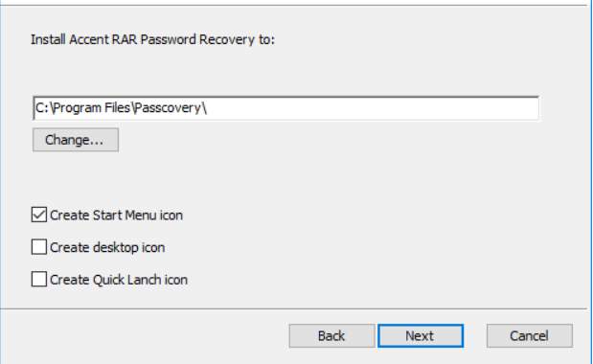Click the 'Create desktop icon' label text

pyautogui.click(x=107, y=247)
